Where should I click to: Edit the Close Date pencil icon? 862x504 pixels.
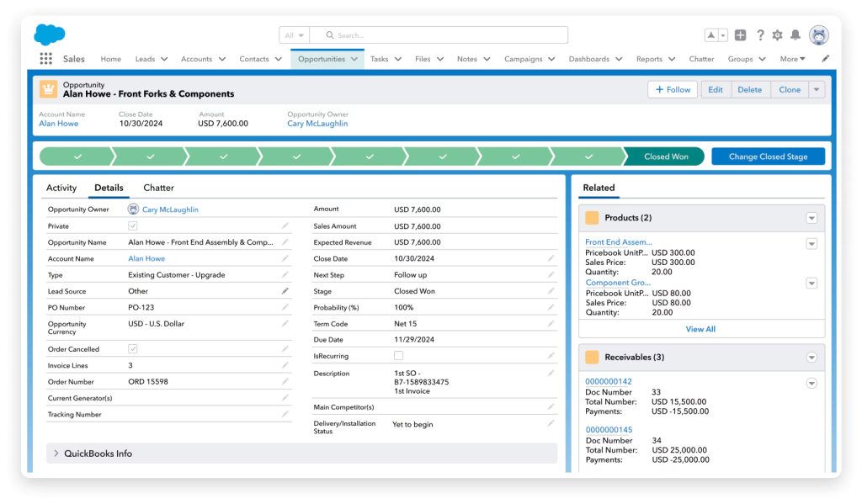click(x=551, y=258)
